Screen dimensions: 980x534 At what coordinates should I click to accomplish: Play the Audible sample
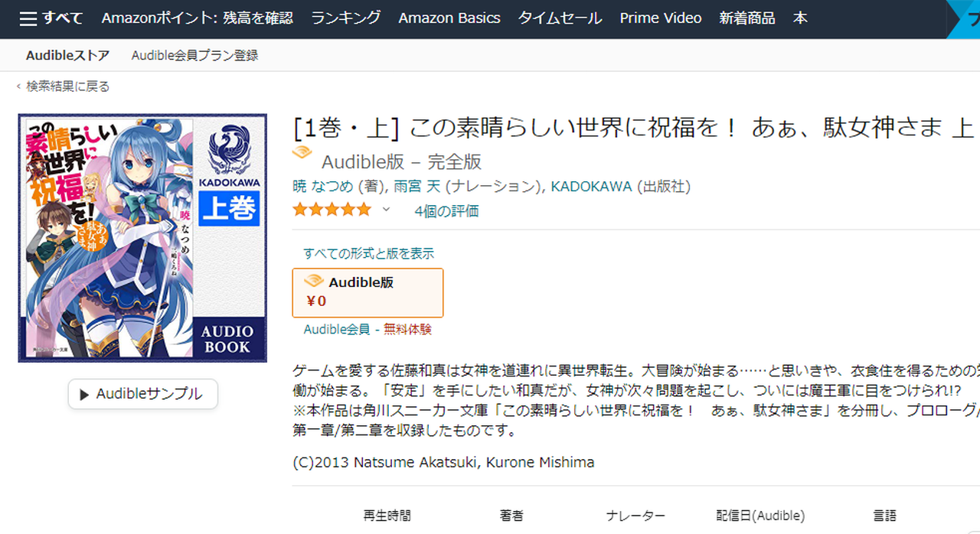pyautogui.click(x=143, y=394)
